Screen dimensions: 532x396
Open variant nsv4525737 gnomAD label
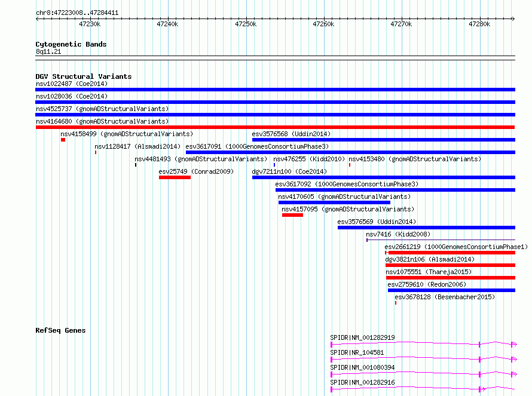(x=102, y=109)
